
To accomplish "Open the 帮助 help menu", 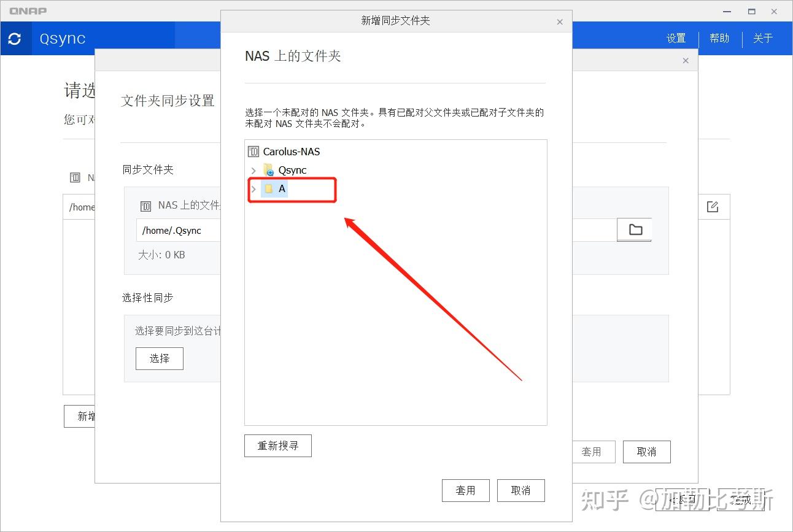I will (x=719, y=38).
